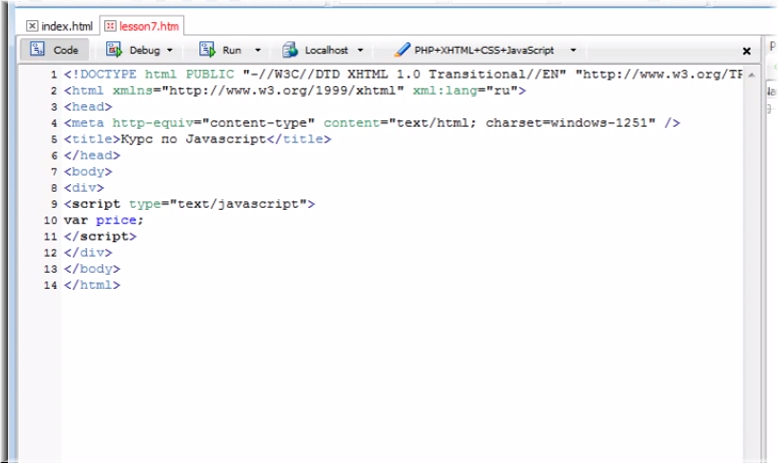The width and height of the screenshot is (778, 463).
Task: Expand the Localhost dropdown arrow
Action: click(x=360, y=51)
